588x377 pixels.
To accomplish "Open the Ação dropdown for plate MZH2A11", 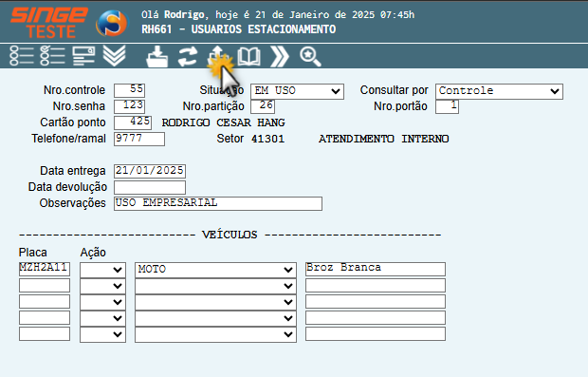I will (x=102, y=270).
